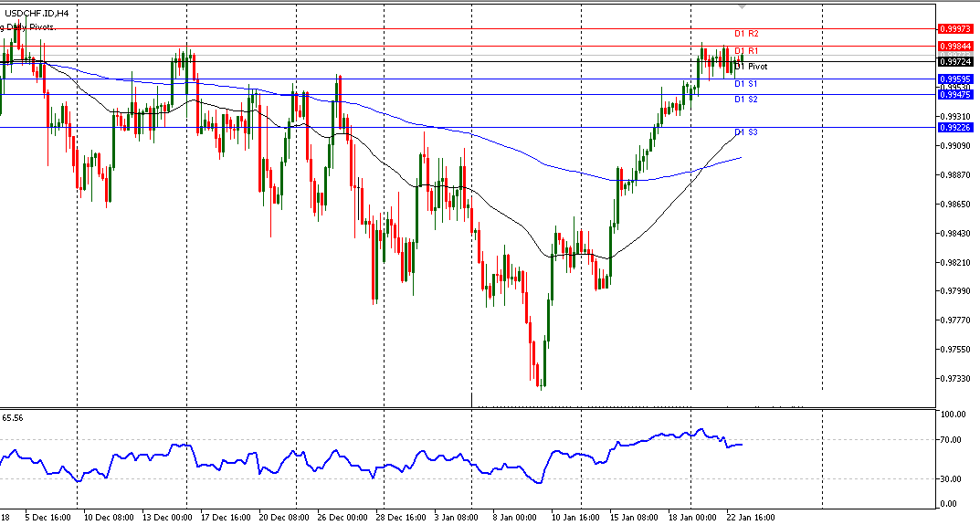Click 0.97550 on the price axis
The image size is (980, 525).
[955, 350]
